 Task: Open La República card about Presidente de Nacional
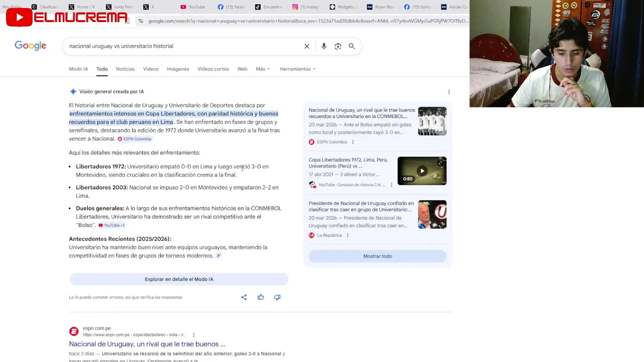click(x=361, y=207)
